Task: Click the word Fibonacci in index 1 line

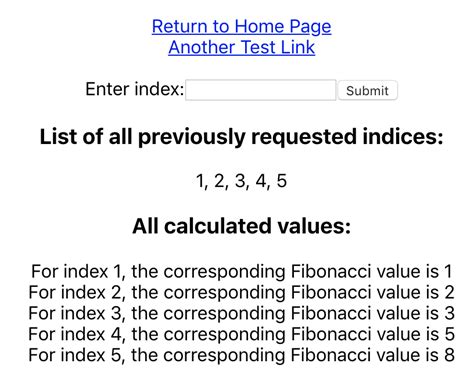Action: pos(331,271)
